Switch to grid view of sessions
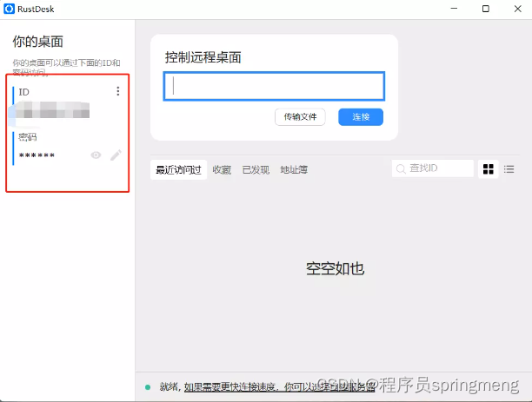The height and width of the screenshot is (402, 532). 489,169
